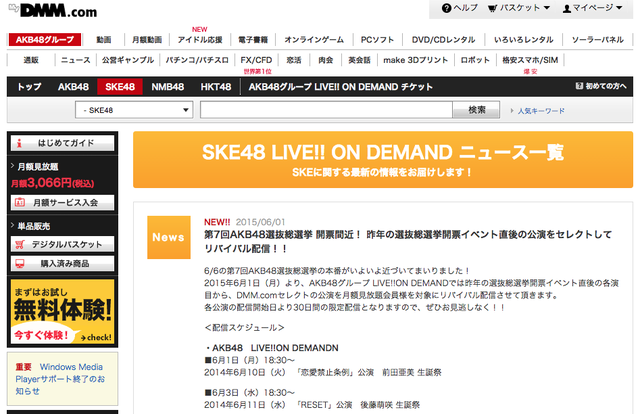Open the DVD/CDレンタル menu item

pyautogui.click(x=443, y=40)
